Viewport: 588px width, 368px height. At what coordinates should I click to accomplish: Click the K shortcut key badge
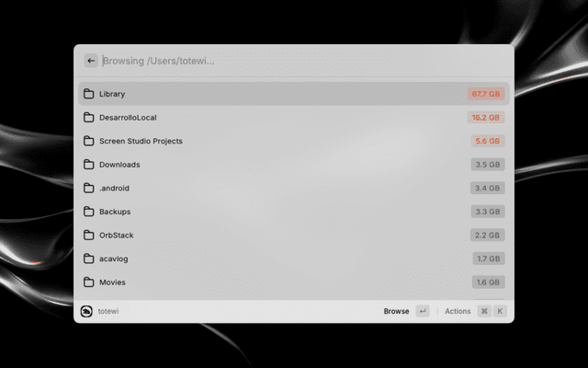500,311
